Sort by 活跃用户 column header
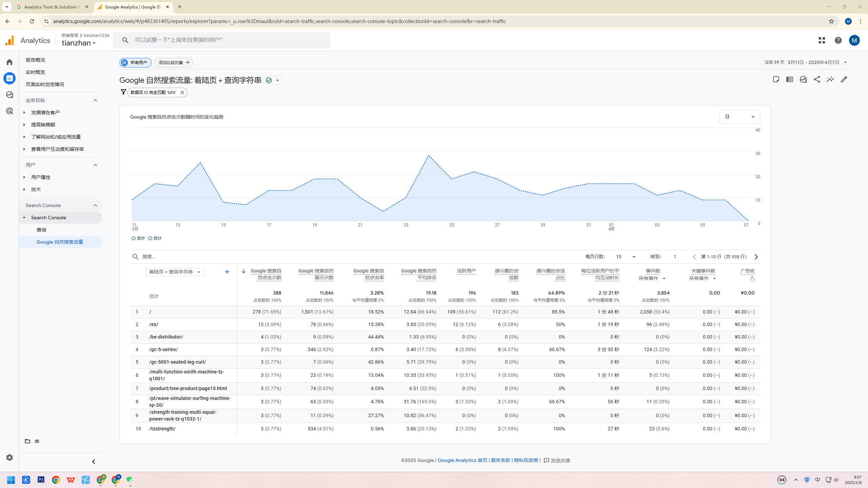The image size is (868, 488). (x=466, y=271)
